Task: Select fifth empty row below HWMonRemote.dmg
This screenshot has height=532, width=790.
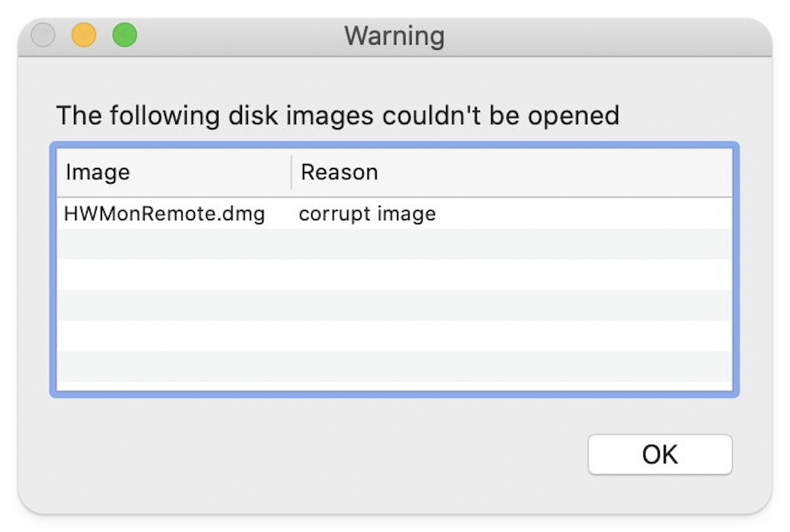Action: point(394,366)
